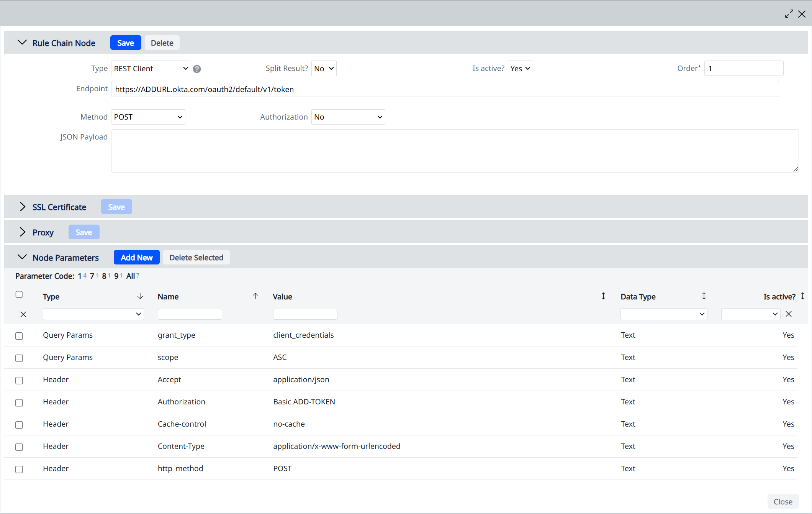Screen dimensions: 812x514
Task: Click the application/json value cell
Action: (x=301, y=379)
